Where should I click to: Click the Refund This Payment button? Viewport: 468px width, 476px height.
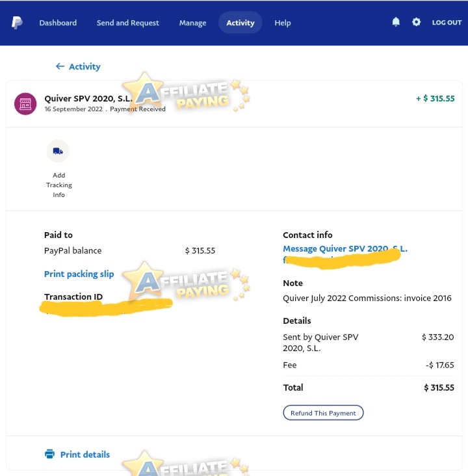(323, 413)
